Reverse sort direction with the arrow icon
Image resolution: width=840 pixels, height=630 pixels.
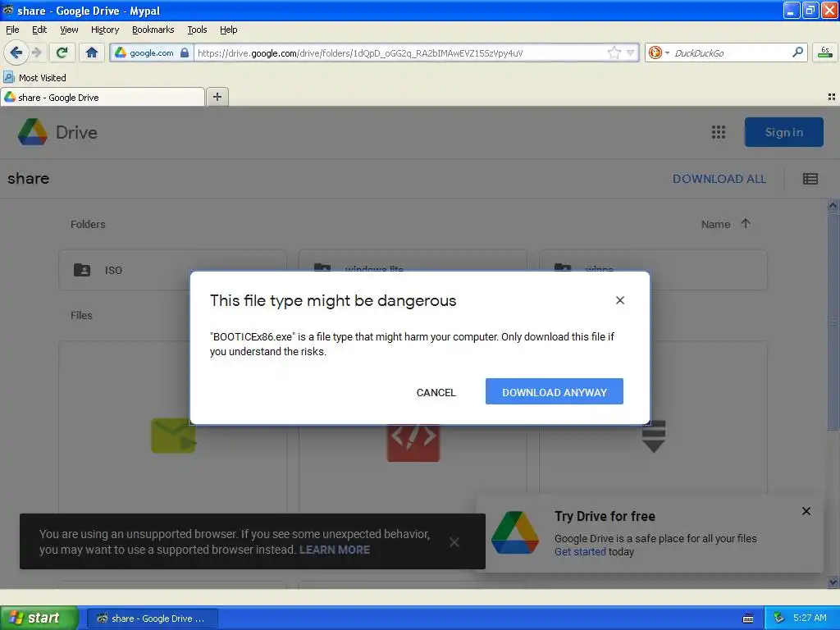pyautogui.click(x=746, y=223)
